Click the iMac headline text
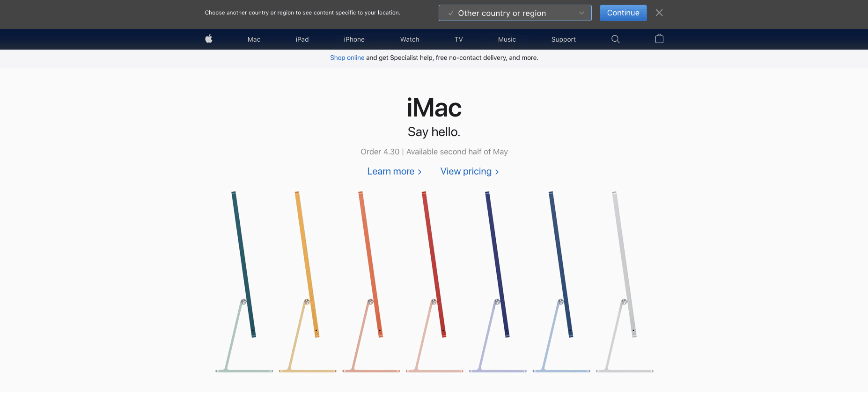The width and height of the screenshot is (868, 393). tap(434, 108)
